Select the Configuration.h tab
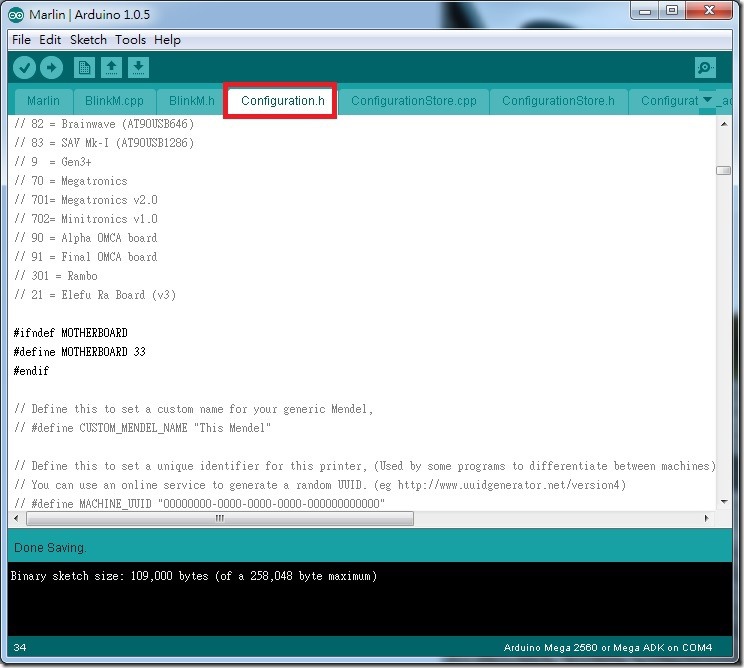 (283, 101)
